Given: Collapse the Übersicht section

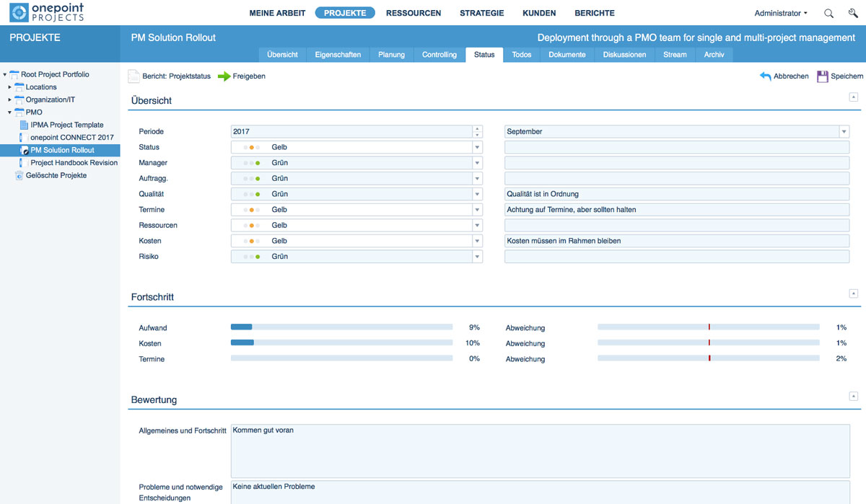Looking at the screenshot, I should pos(854,97).
